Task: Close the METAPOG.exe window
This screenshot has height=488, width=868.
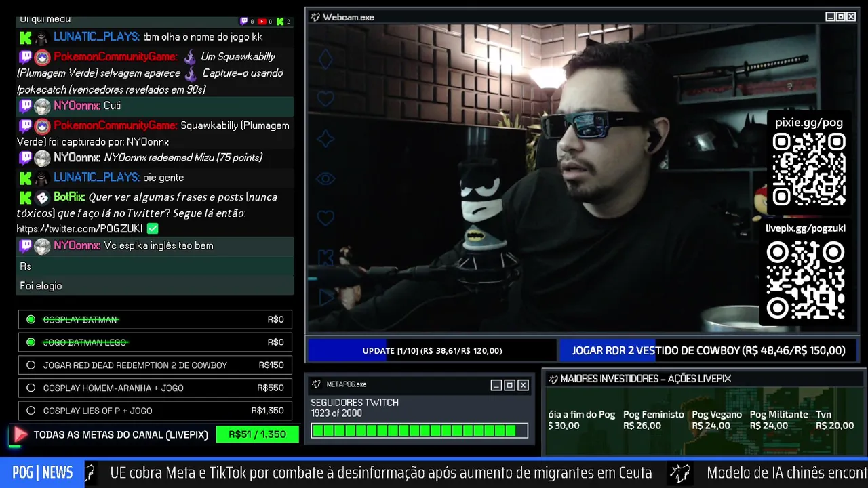Action: click(523, 385)
